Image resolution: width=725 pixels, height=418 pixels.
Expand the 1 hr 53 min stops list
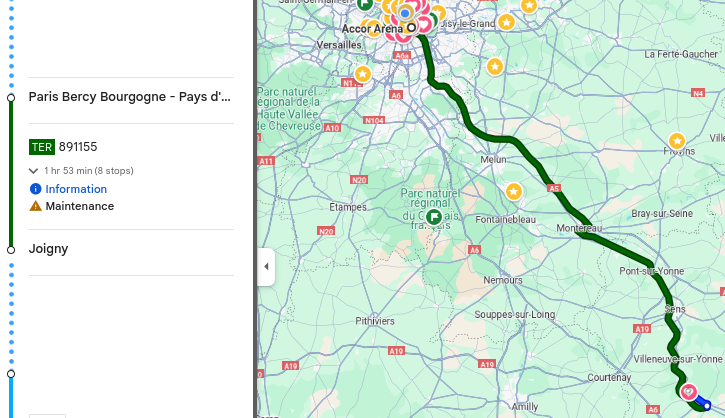click(x=34, y=171)
